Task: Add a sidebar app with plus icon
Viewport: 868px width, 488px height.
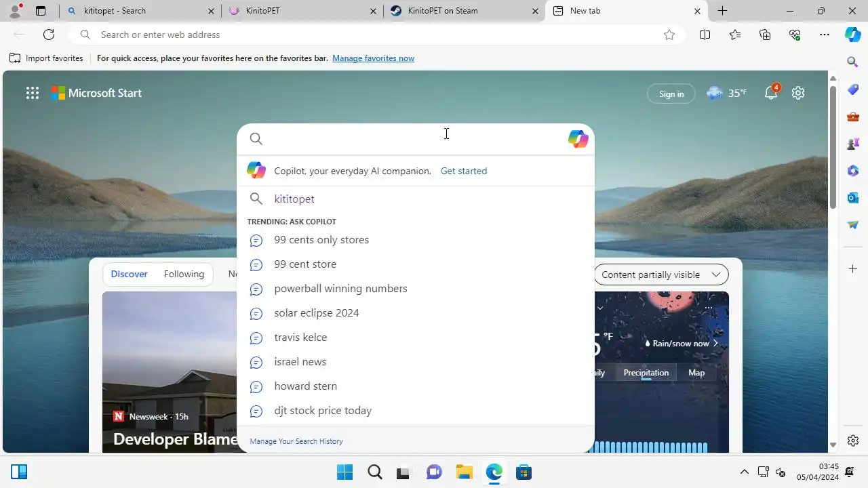Action: [853, 269]
